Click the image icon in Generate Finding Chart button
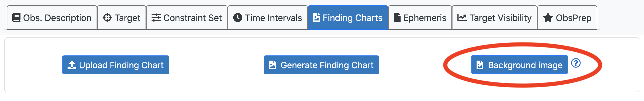644x101 pixels. point(272,65)
